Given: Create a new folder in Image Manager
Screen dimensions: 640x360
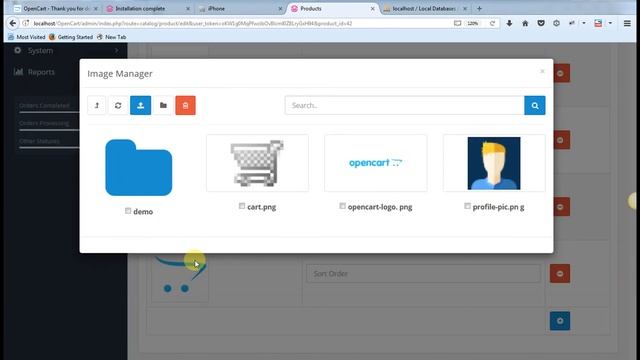Looking at the screenshot, I should (x=163, y=105).
